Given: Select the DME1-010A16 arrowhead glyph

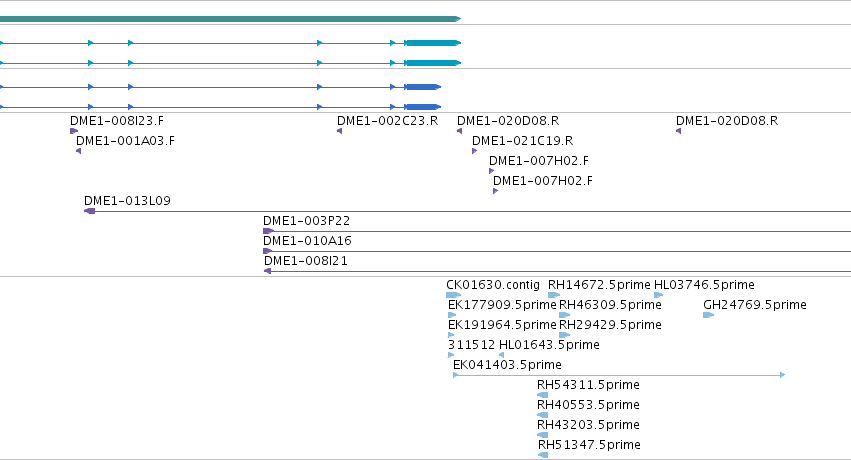Looking at the screenshot, I should [267, 251].
